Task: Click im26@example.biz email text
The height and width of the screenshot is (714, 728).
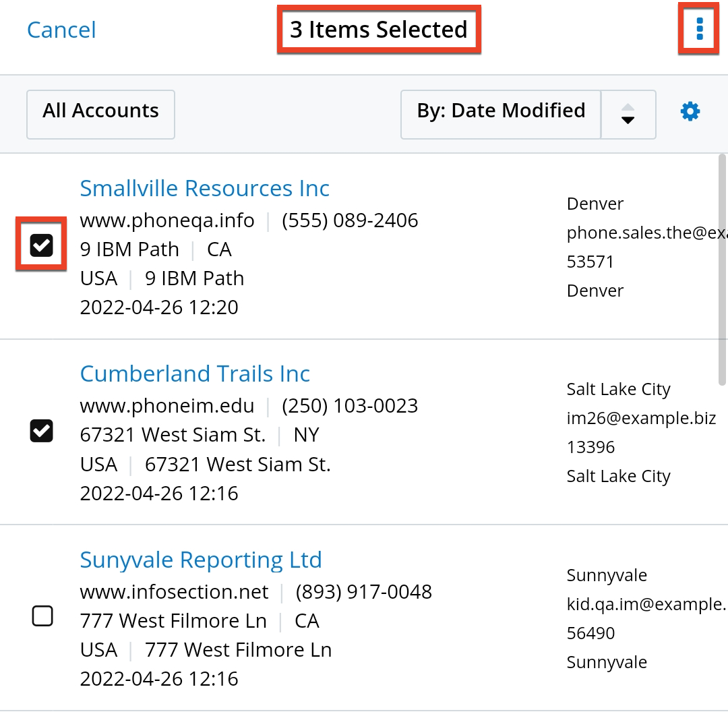Action: tap(641, 419)
